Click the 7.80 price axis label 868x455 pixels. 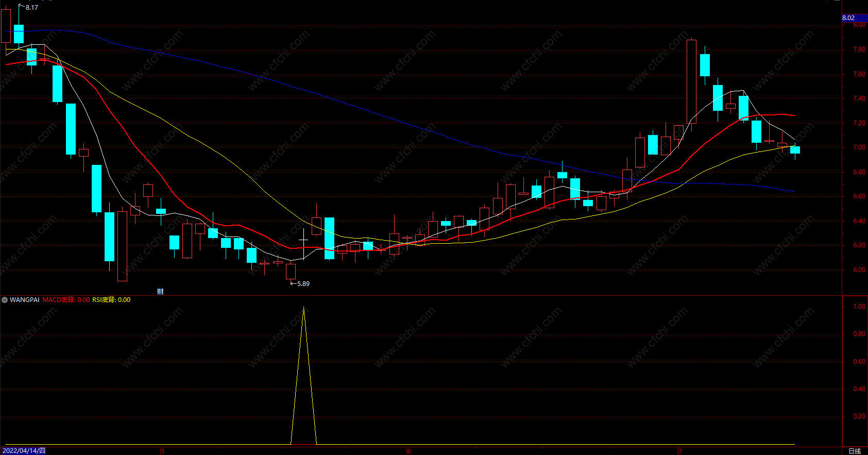859,50
